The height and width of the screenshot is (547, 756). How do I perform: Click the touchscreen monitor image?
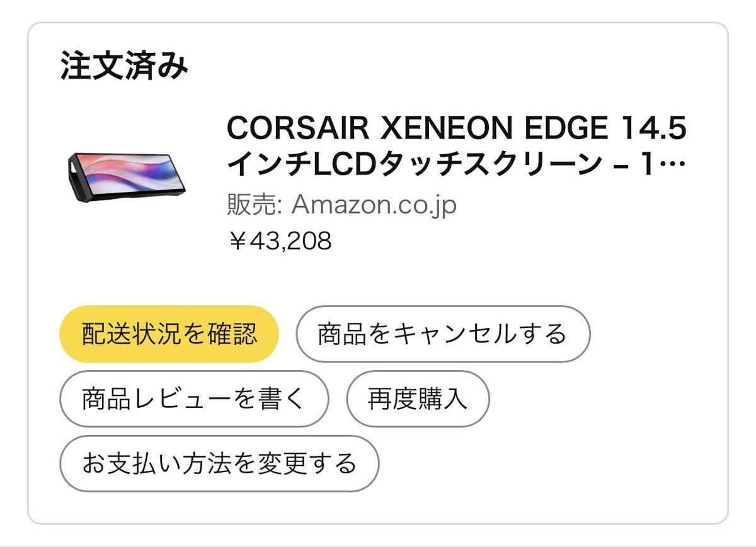122,175
